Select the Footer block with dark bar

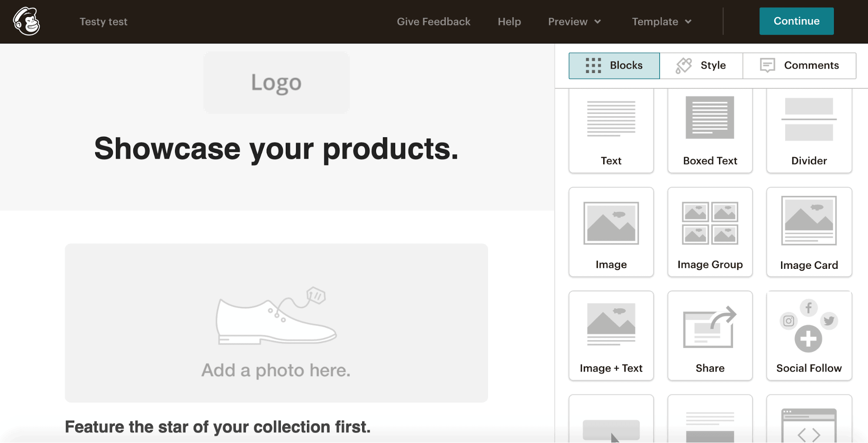tap(710, 420)
